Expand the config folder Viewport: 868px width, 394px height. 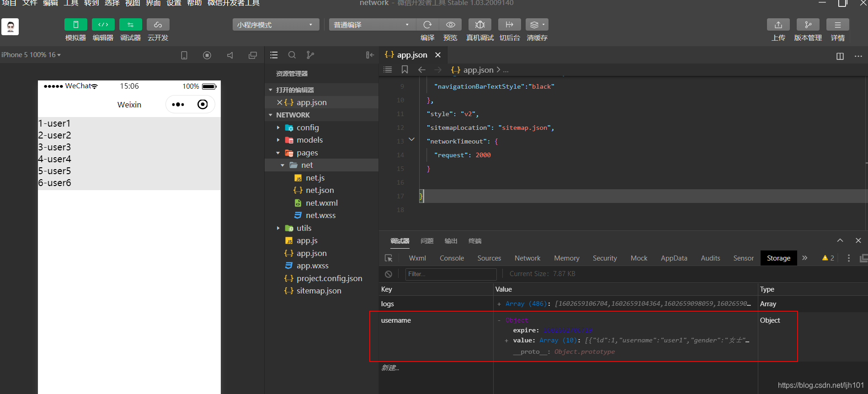278,128
